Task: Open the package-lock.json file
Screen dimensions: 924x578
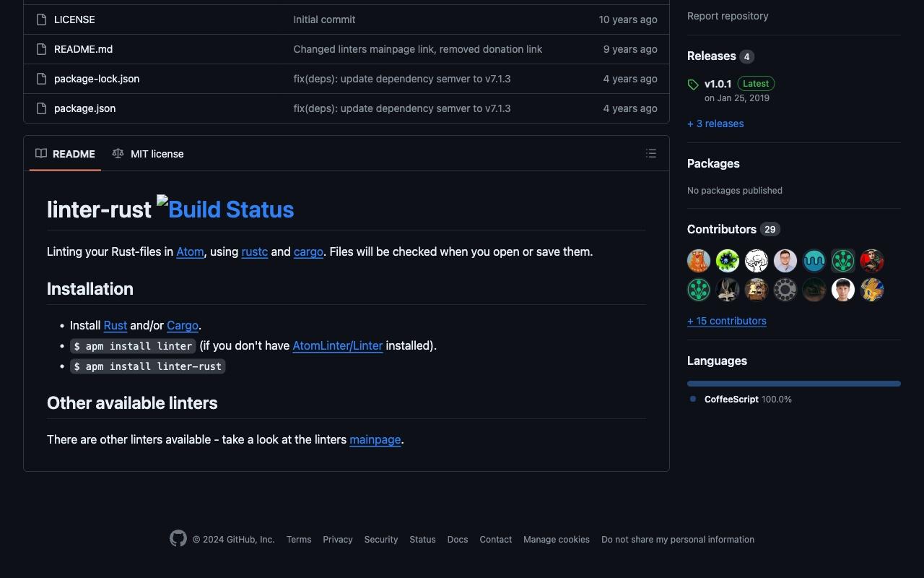Action: coord(97,79)
